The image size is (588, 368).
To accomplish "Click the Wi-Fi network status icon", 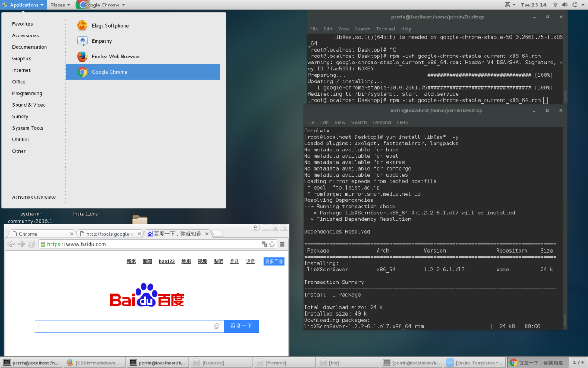I will coord(555,5).
